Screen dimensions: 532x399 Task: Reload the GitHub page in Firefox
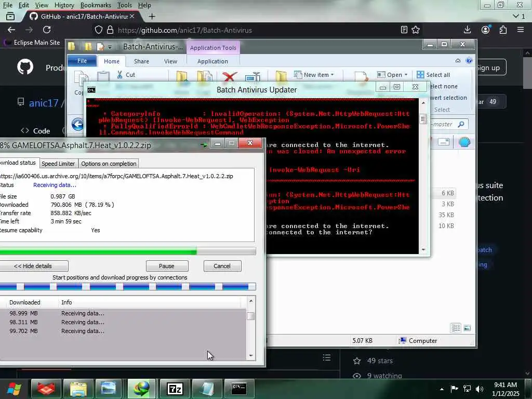pos(46,30)
